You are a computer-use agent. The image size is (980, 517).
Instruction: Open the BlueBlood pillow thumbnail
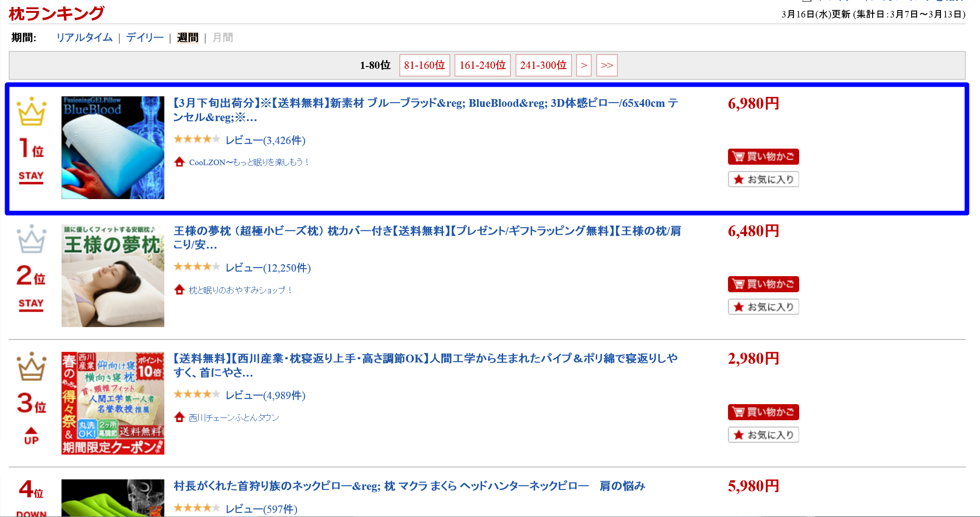pos(113,148)
